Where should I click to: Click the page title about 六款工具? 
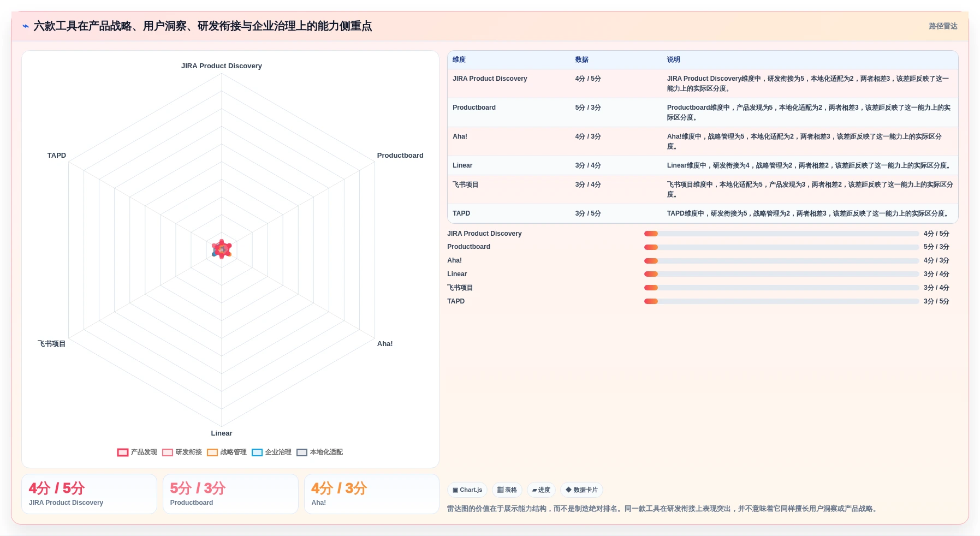(x=203, y=26)
